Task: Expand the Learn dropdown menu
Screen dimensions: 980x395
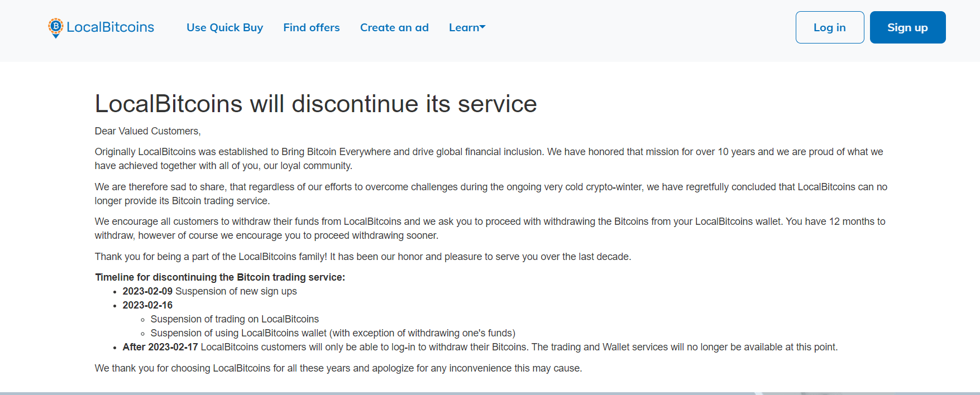Action: pyautogui.click(x=467, y=27)
